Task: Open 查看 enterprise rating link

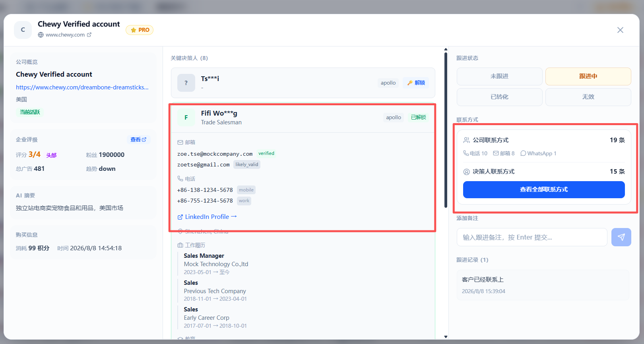Action: (x=138, y=140)
